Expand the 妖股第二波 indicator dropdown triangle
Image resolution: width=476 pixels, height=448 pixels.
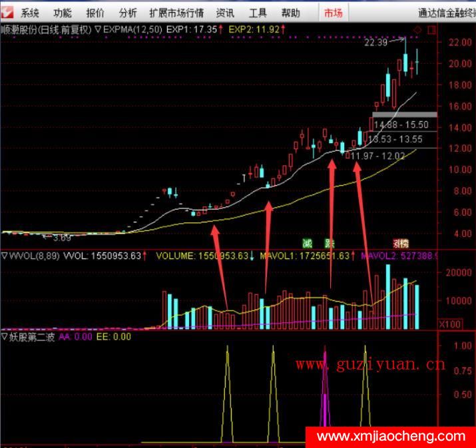[4, 337]
